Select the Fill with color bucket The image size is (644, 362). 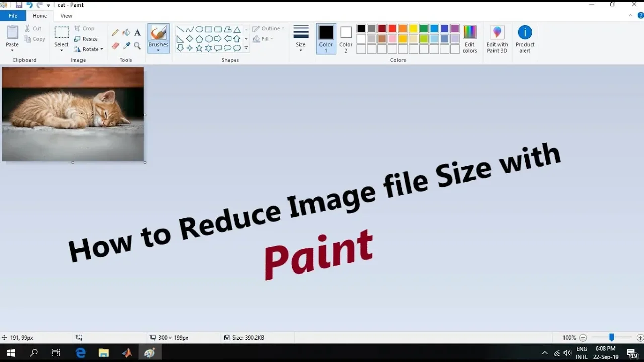(x=126, y=33)
